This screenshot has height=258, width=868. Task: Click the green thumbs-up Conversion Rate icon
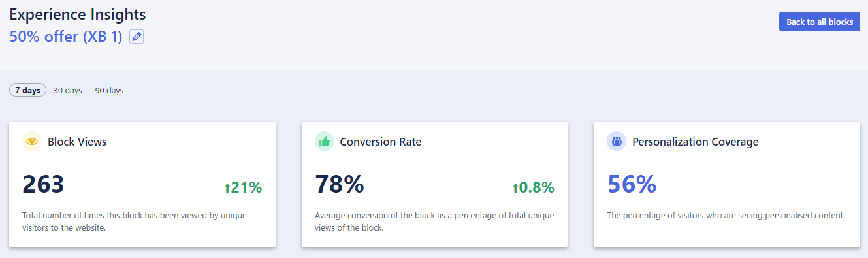[x=325, y=141]
